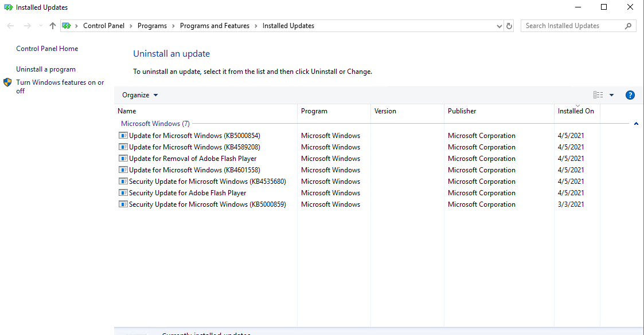Viewport: 644px width, 335px height.
Task: Open the More view options dropdown arrow
Action: 611,95
